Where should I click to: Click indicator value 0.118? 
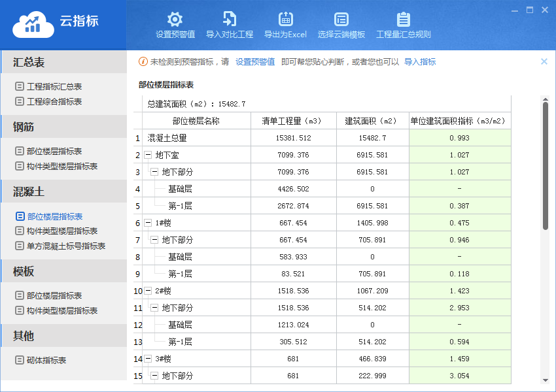tap(460, 274)
